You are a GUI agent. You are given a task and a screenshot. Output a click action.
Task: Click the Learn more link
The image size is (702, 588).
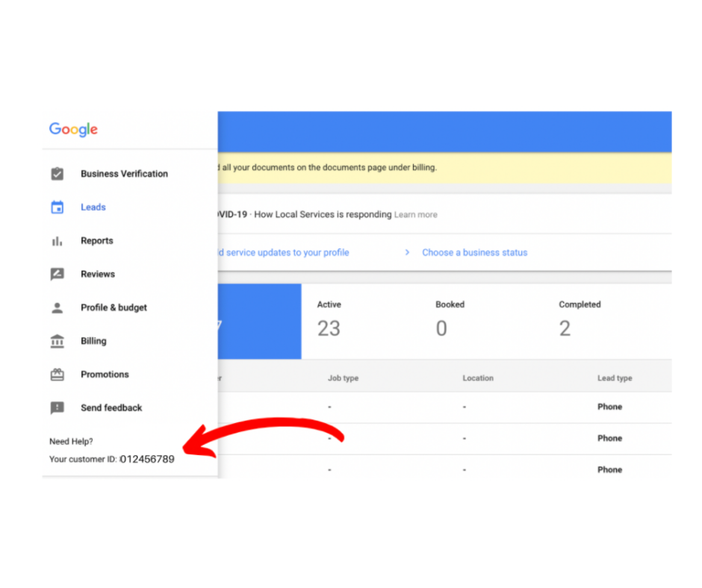(416, 215)
